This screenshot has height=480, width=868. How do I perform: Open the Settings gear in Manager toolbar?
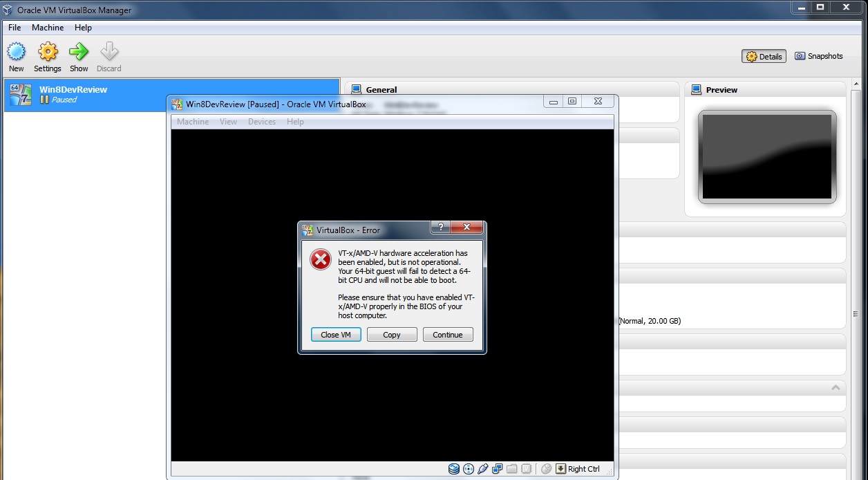point(48,52)
